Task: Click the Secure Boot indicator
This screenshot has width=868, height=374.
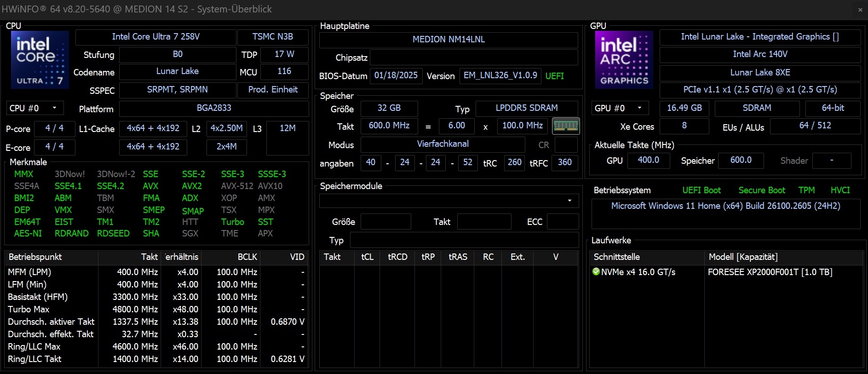Action: click(762, 190)
